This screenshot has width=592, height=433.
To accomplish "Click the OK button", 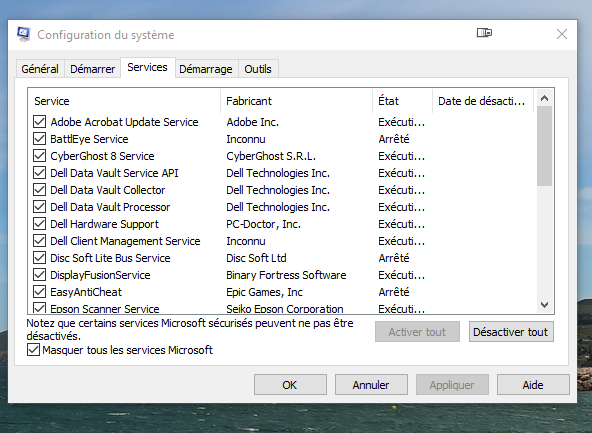I will pyautogui.click(x=290, y=385).
